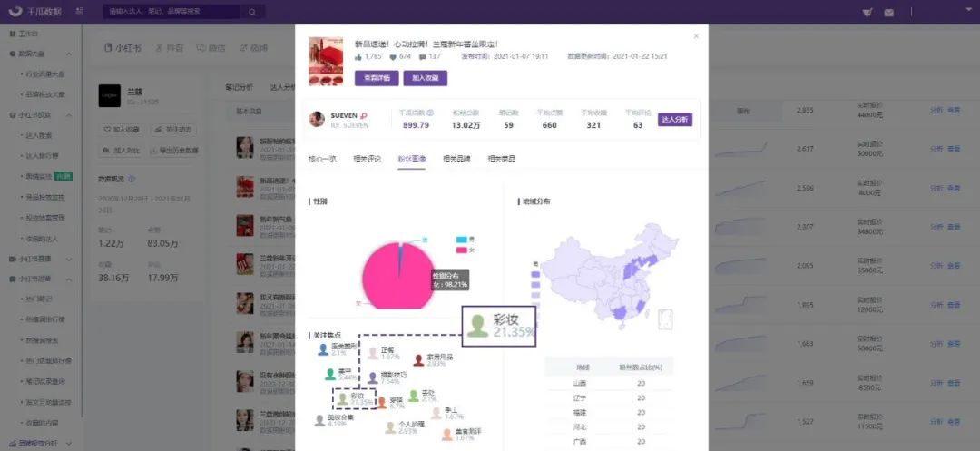Open the 相关品牌 tab
This screenshot has height=451, width=980.
(x=456, y=159)
